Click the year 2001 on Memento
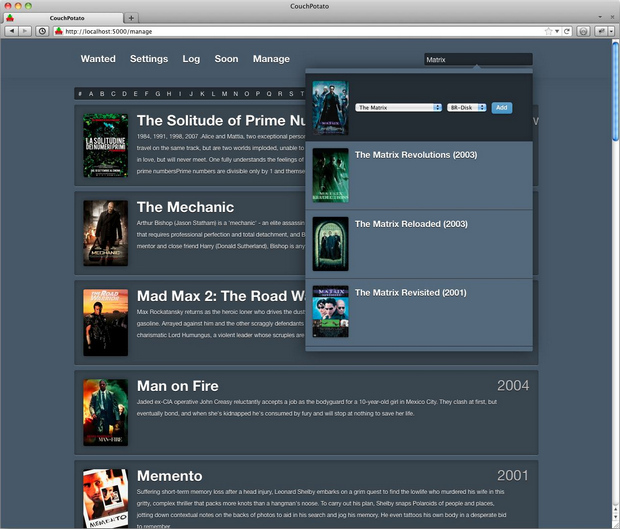This screenshot has height=529, width=620. (x=513, y=476)
